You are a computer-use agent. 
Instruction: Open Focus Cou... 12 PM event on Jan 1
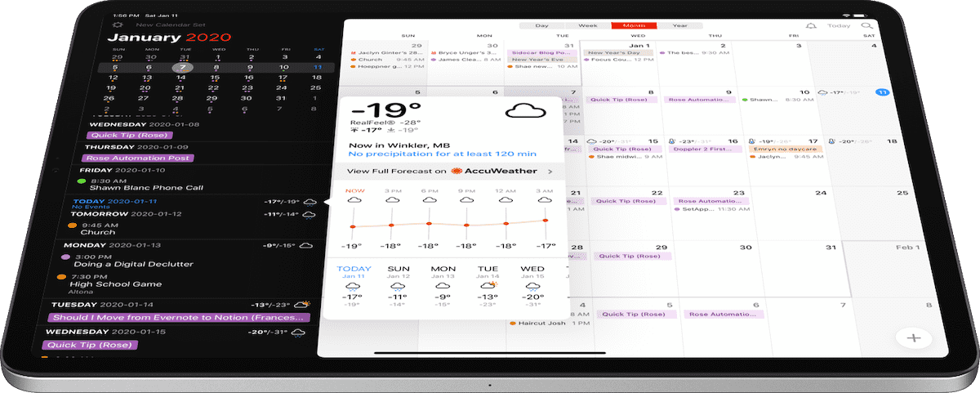[x=617, y=60]
